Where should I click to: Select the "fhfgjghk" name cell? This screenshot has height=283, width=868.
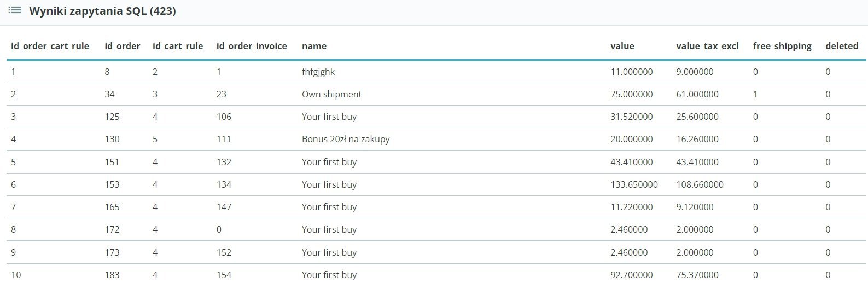318,72
